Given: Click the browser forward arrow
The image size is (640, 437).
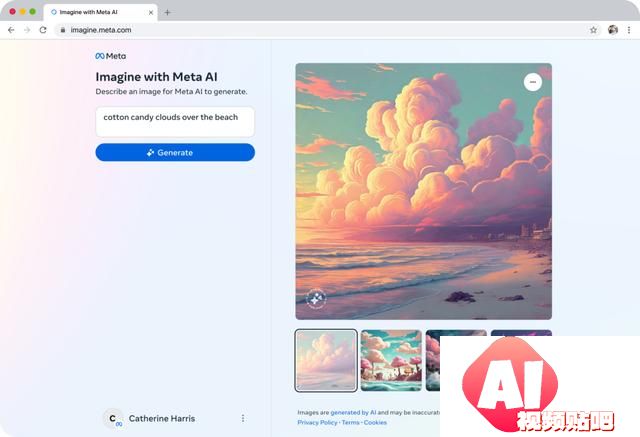Looking at the screenshot, I should tap(27, 30).
